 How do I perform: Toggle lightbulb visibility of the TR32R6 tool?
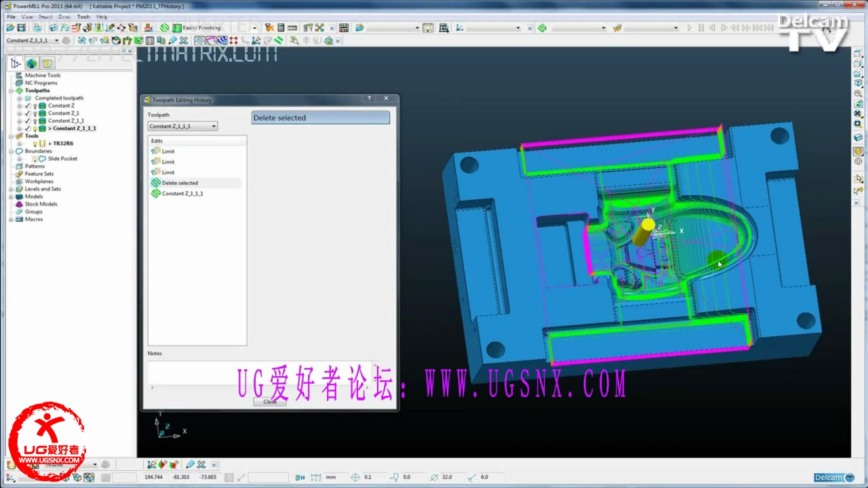click(35, 144)
